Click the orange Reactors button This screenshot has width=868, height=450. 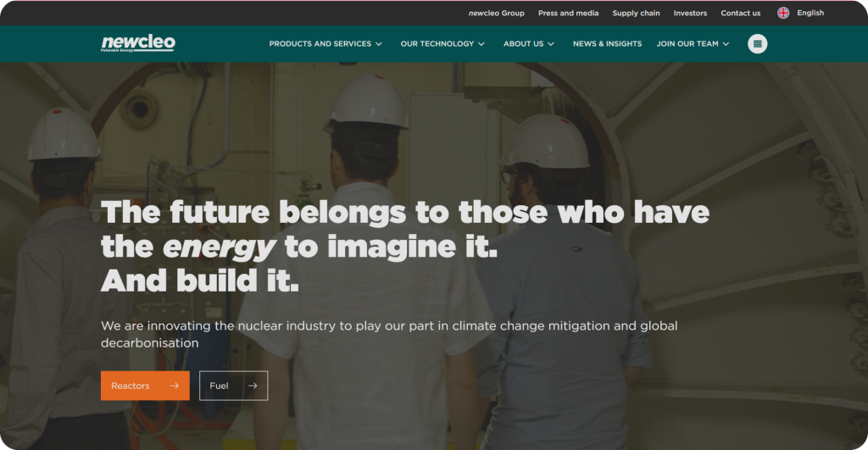pyautogui.click(x=145, y=386)
